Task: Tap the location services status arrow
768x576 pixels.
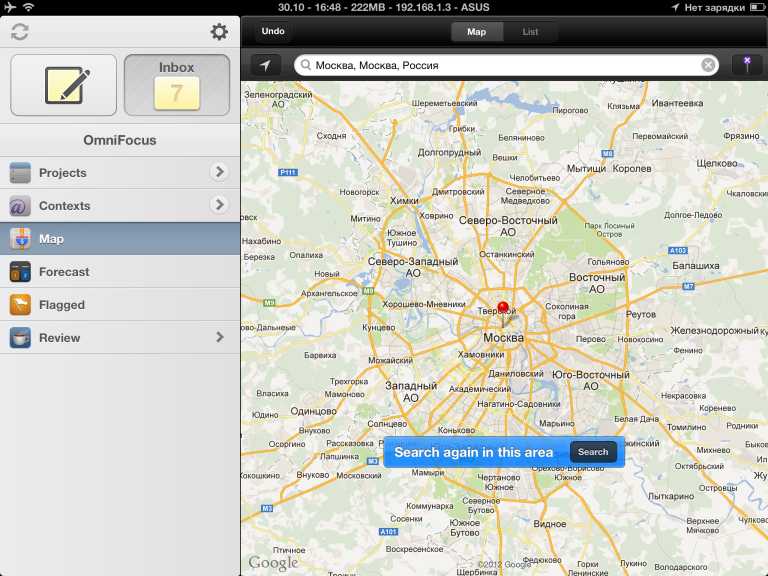Action: 675,7
